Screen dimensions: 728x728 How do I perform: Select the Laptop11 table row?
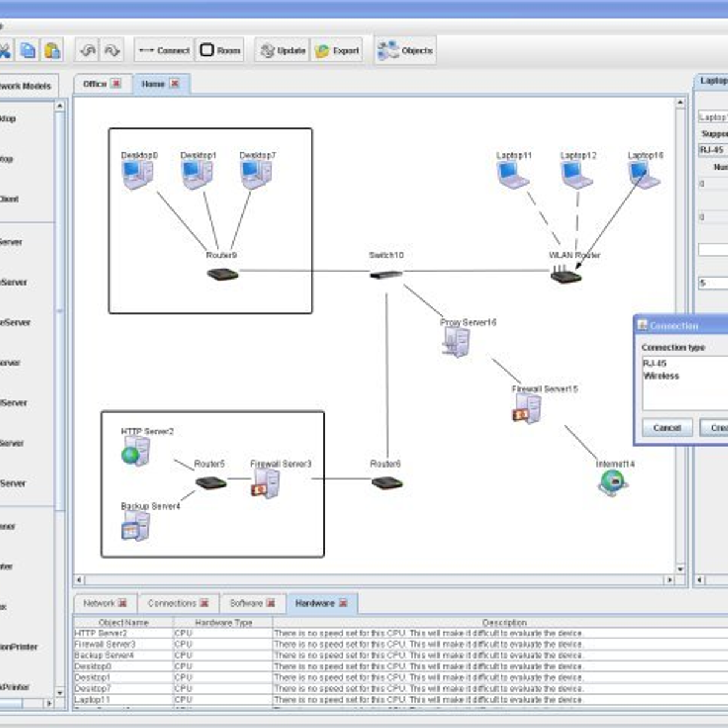400,699
